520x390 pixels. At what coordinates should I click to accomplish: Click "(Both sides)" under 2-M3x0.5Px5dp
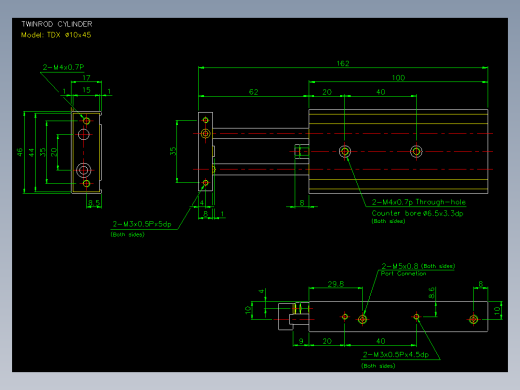127,235
